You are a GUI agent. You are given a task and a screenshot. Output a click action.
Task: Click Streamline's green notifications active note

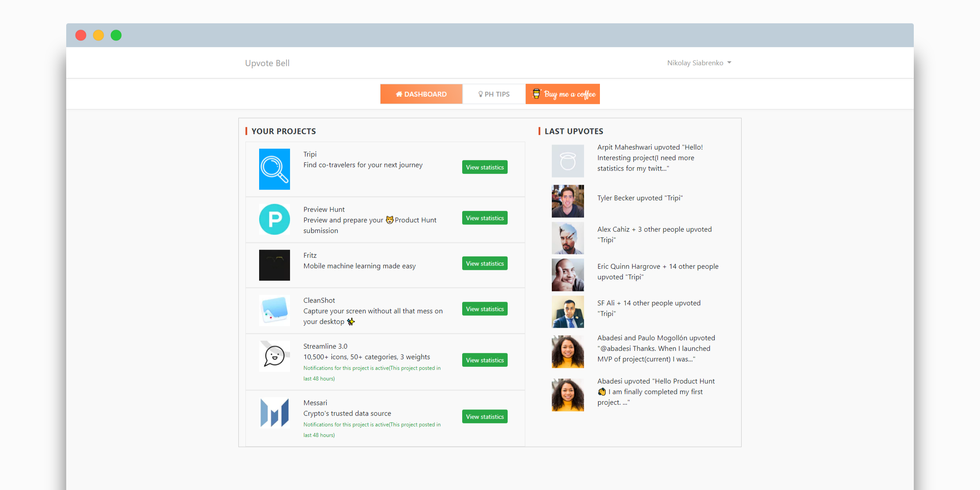[372, 373]
